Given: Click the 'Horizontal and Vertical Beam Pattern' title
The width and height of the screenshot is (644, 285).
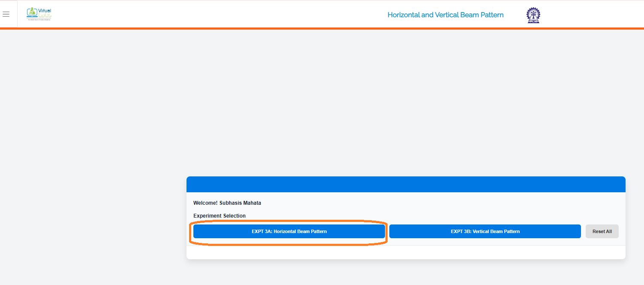Looking at the screenshot, I should [x=445, y=15].
